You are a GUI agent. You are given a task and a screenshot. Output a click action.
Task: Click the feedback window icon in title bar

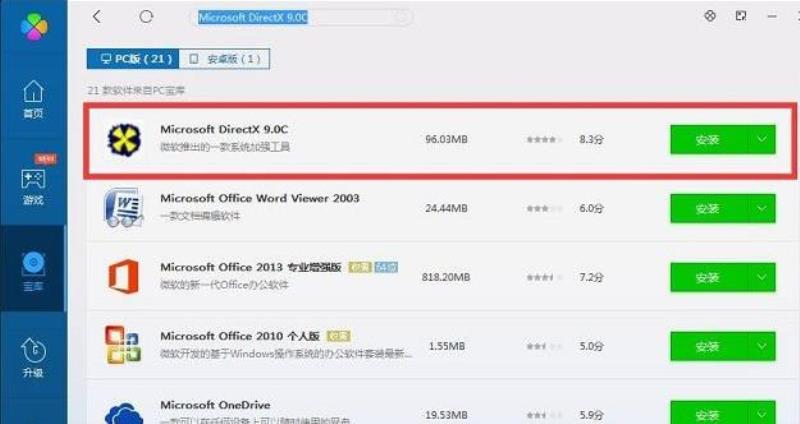[741, 16]
